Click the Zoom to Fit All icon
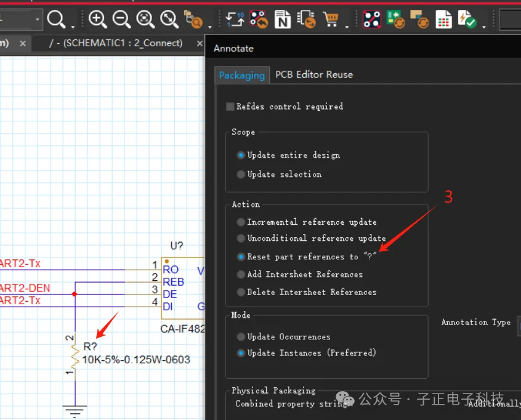The width and height of the screenshot is (521, 420). click(x=169, y=19)
